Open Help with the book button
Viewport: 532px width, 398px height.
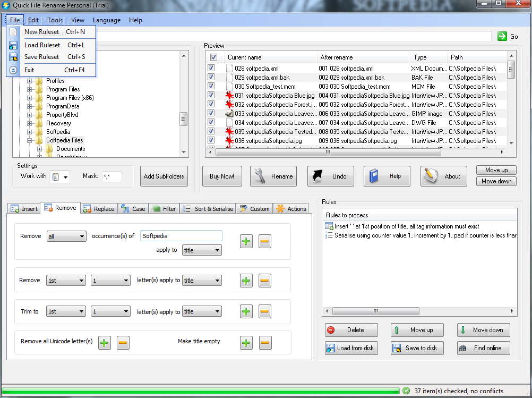pos(387,176)
